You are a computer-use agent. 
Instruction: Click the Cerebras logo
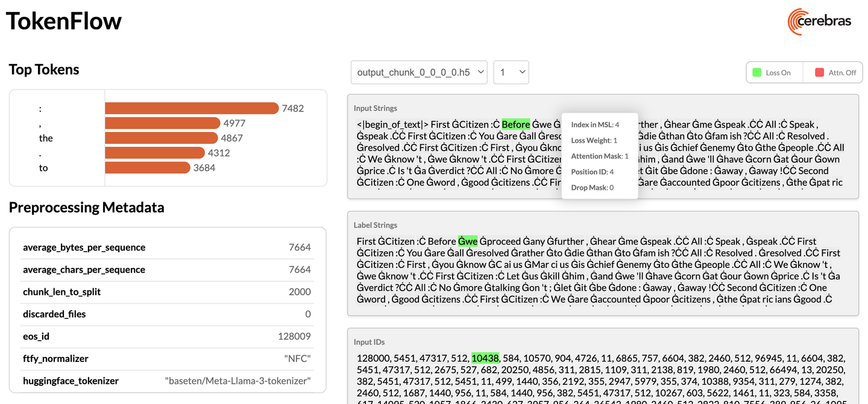(x=819, y=21)
